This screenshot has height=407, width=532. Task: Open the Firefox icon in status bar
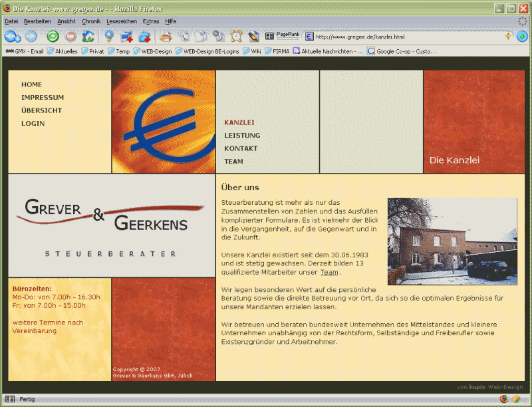[x=504, y=399]
